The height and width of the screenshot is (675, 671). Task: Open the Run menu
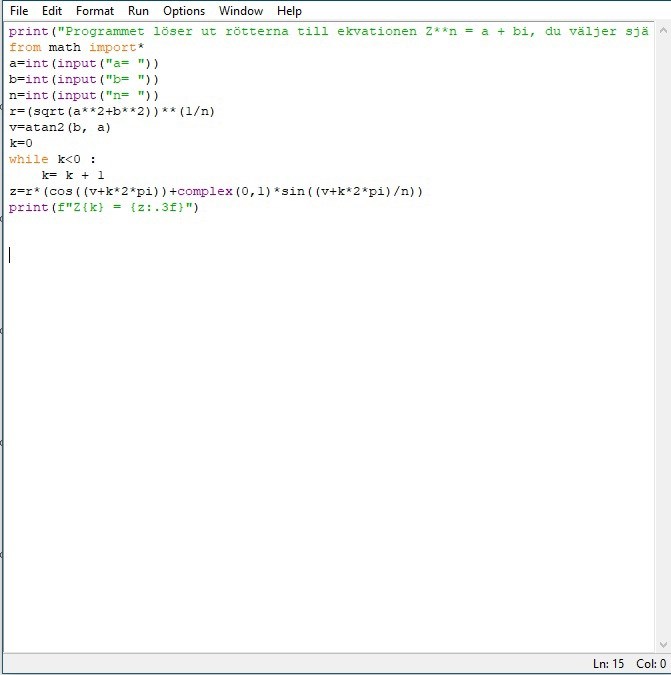138,11
